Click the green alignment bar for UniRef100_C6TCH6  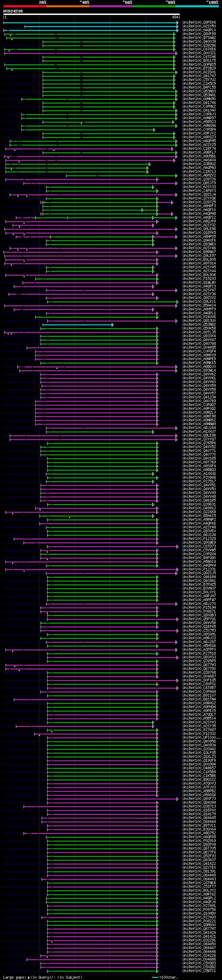click(x=109, y=57)
